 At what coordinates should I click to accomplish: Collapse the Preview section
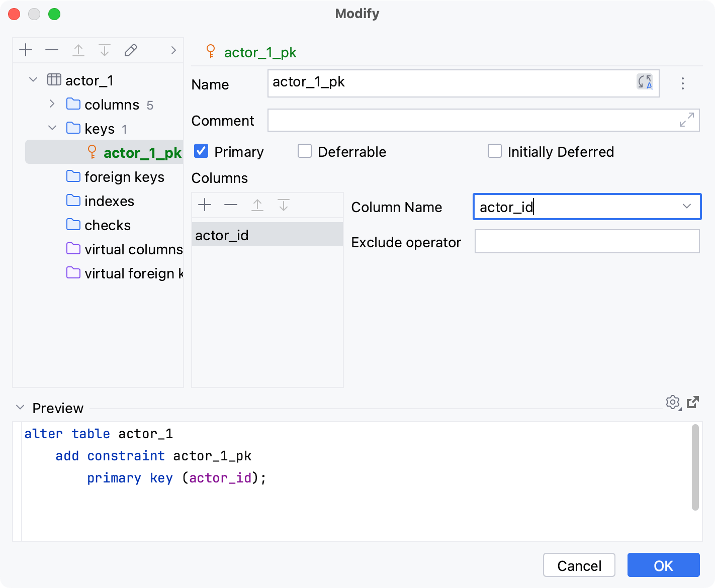tap(20, 407)
